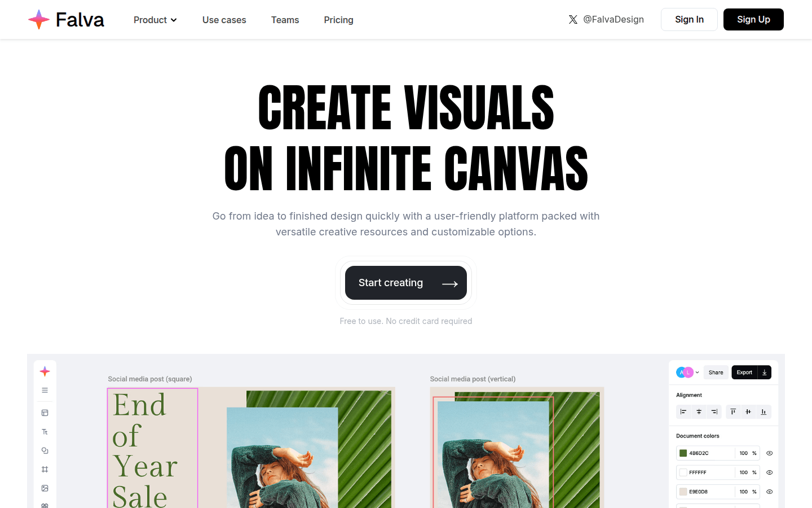Click the green 4B6D2C color swatch
The height and width of the screenshot is (508, 812).
[x=683, y=453]
